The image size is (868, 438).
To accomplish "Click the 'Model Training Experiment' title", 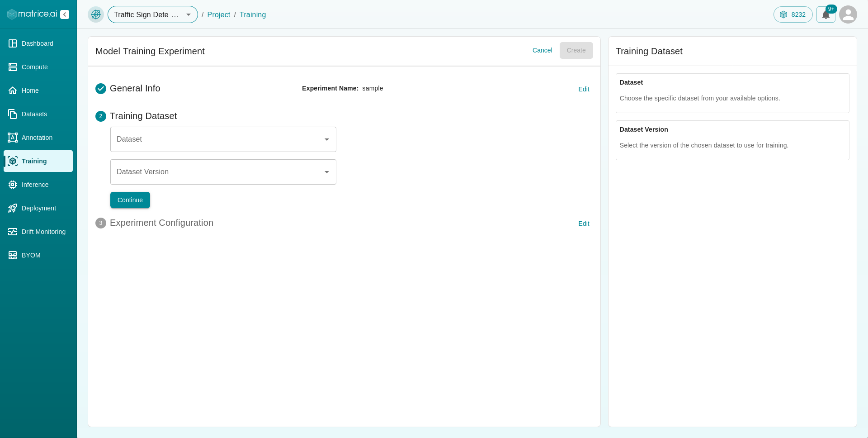I will (150, 51).
